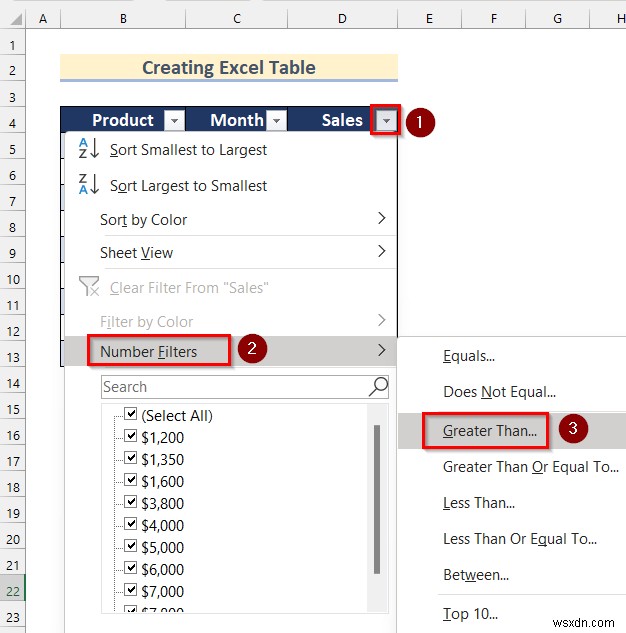Viewport: 626px width, 633px height.
Task: Click the Month header cell text
Action: (237, 120)
